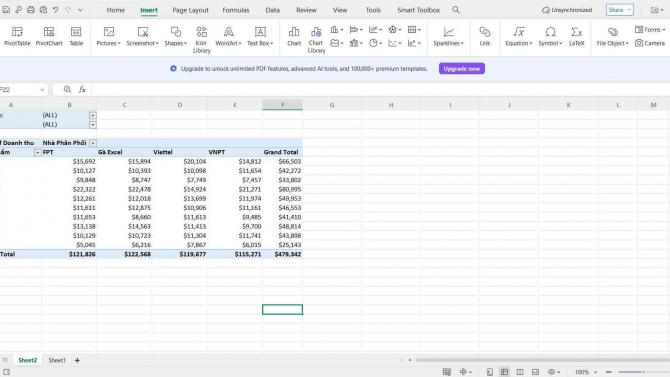Viewport: 670px width, 377px height.
Task: Open the Page Layout tab
Action: click(x=191, y=10)
